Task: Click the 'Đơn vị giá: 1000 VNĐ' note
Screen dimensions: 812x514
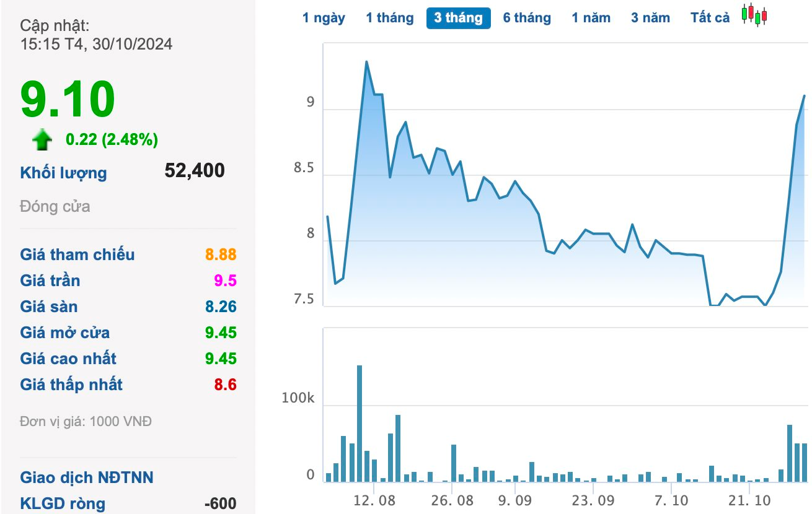Action: click(x=86, y=422)
